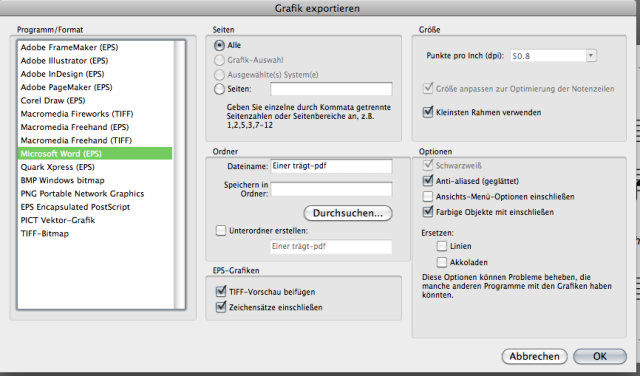Click the Durchsuchen... button

[348, 213]
